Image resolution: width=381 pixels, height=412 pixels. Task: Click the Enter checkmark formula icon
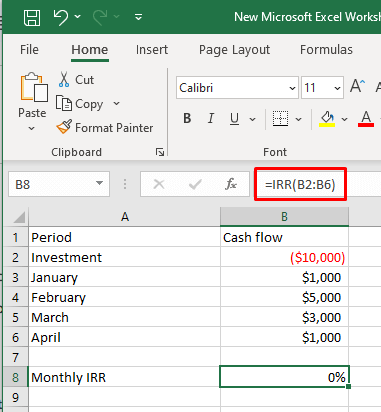(x=195, y=184)
